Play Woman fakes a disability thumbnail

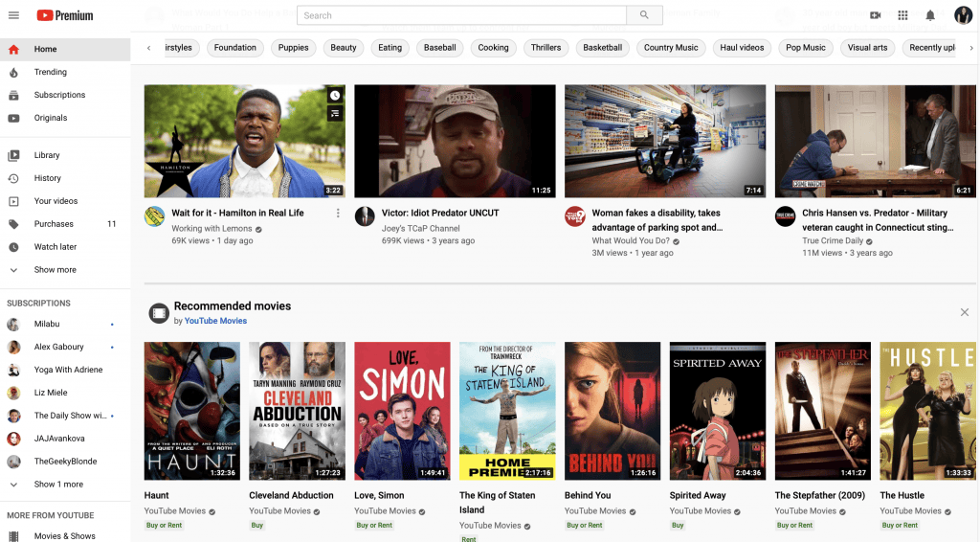coord(665,142)
